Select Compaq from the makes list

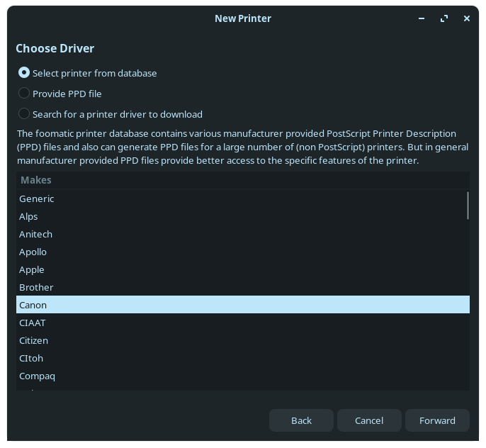[38, 376]
